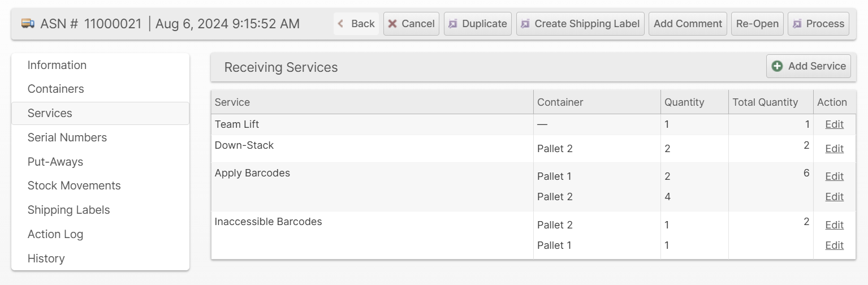Select Serial Numbers in sidebar
The width and height of the screenshot is (868, 285).
(67, 137)
